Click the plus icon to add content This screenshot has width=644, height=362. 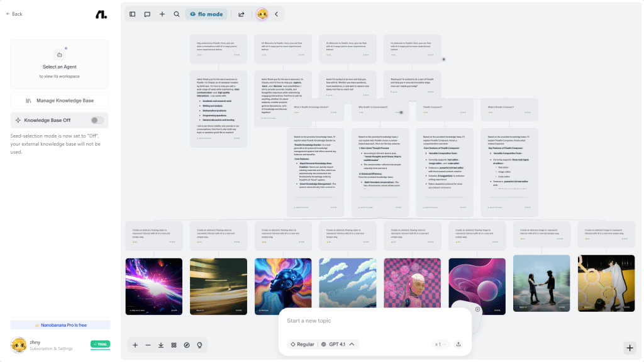click(x=162, y=14)
